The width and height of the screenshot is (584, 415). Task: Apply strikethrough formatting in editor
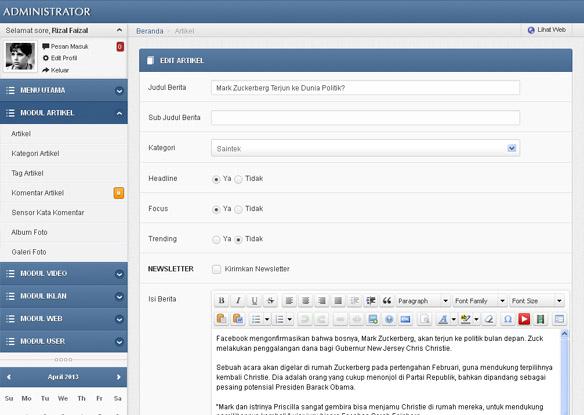pos(270,301)
